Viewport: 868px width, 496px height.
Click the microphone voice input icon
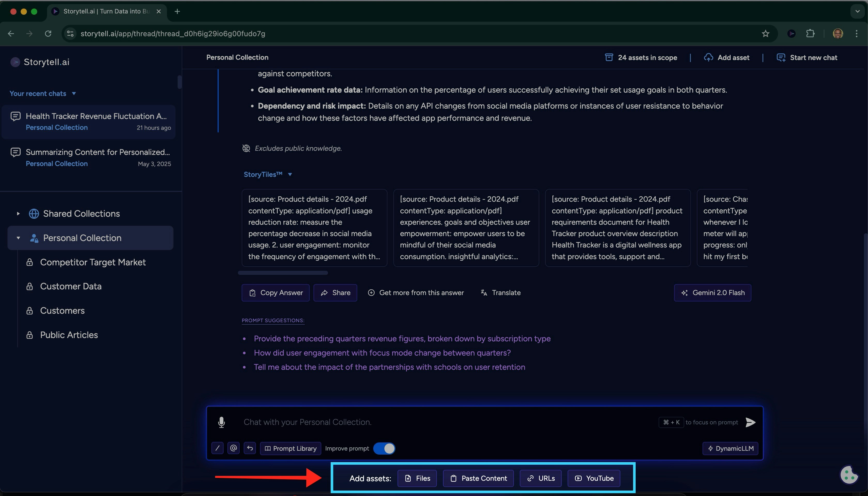(x=221, y=422)
